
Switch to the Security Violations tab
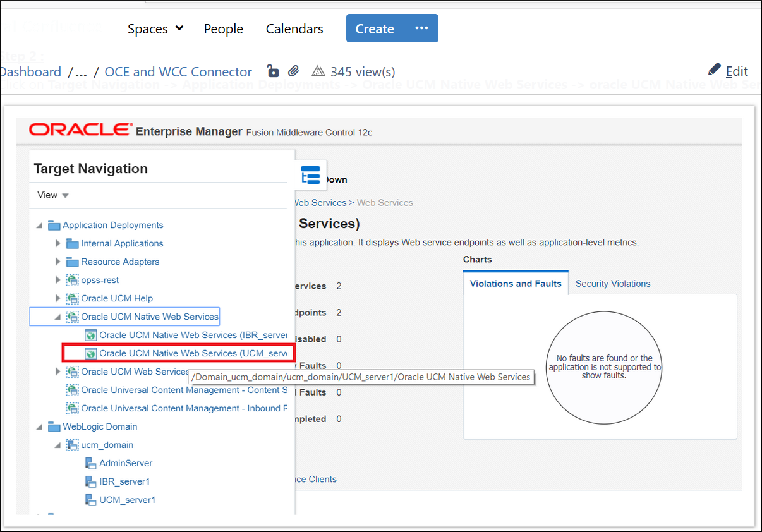point(613,284)
